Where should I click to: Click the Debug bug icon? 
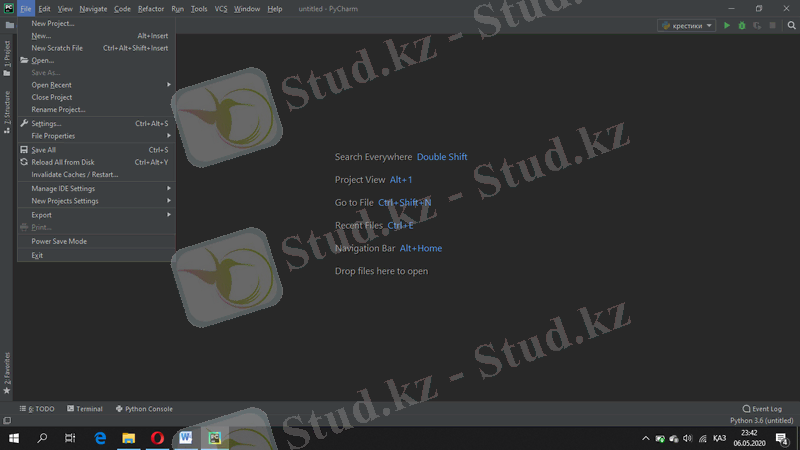click(742, 26)
